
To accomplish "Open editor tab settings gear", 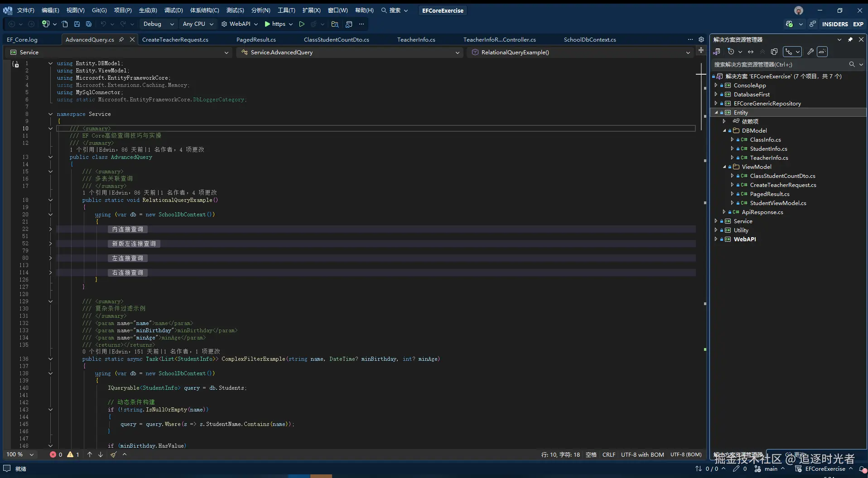I will (701, 39).
